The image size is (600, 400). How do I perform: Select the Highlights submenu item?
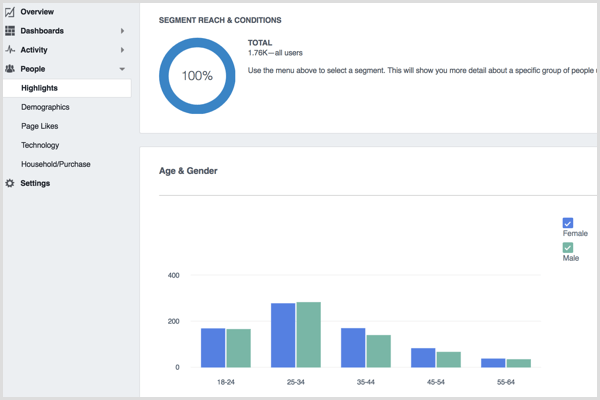[x=67, y=88]
